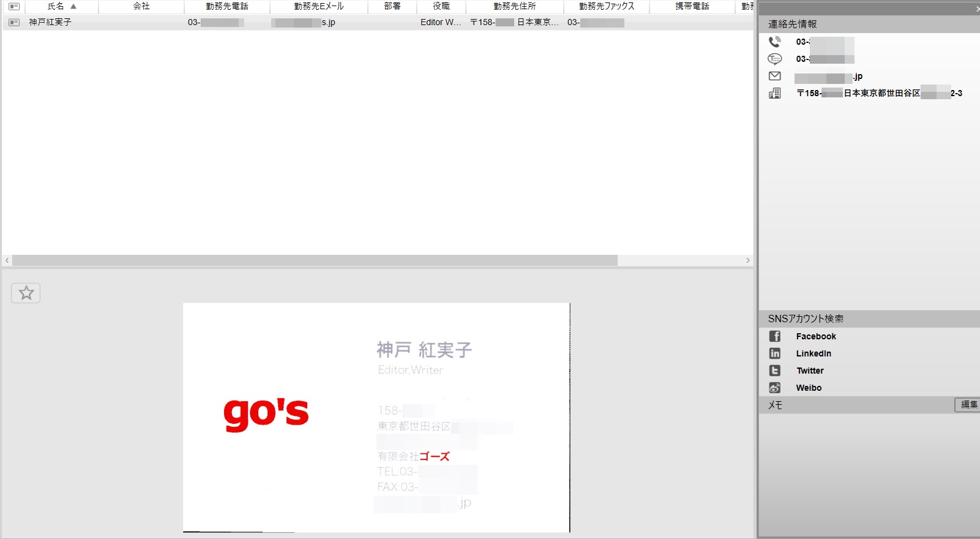Click the LinkedIn icon
The height and width of the screenshot is (539, 980).
click(x=774, y=353)
